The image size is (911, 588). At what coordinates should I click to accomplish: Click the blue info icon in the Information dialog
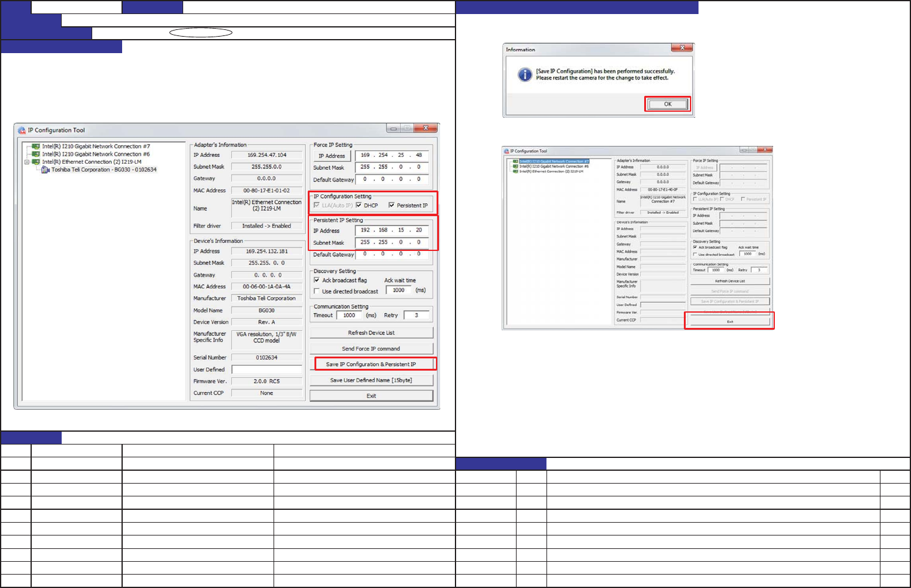pyautogui.click(x=524, y=74)
